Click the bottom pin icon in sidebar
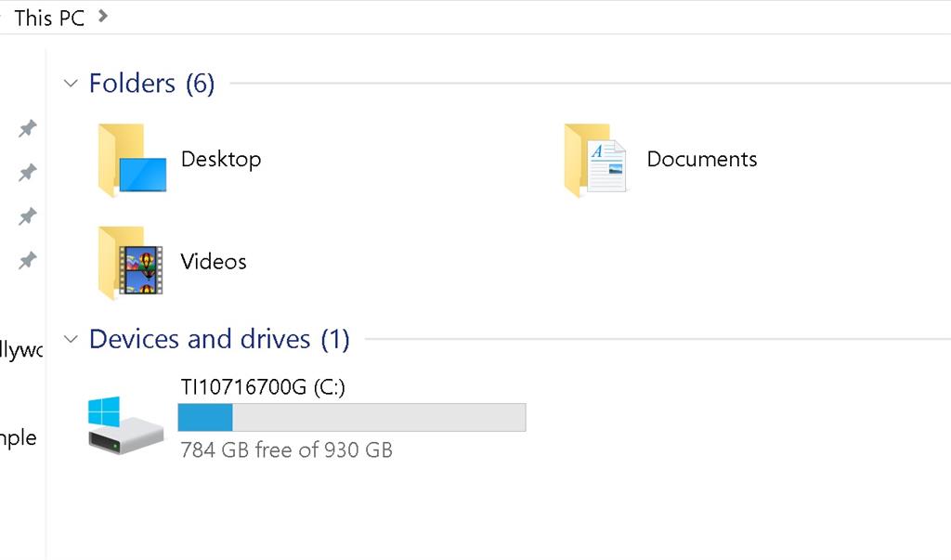 click(x=28, y=261)
